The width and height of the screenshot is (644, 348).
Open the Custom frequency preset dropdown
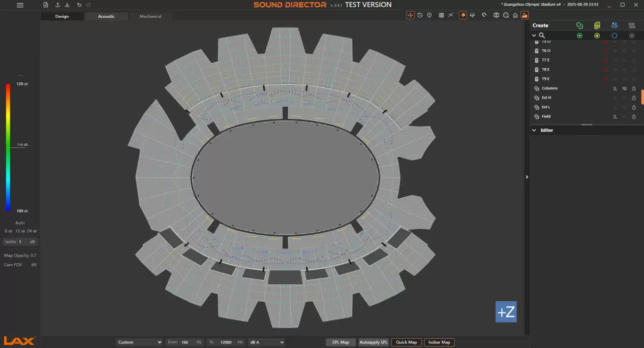tap(139, 342)
